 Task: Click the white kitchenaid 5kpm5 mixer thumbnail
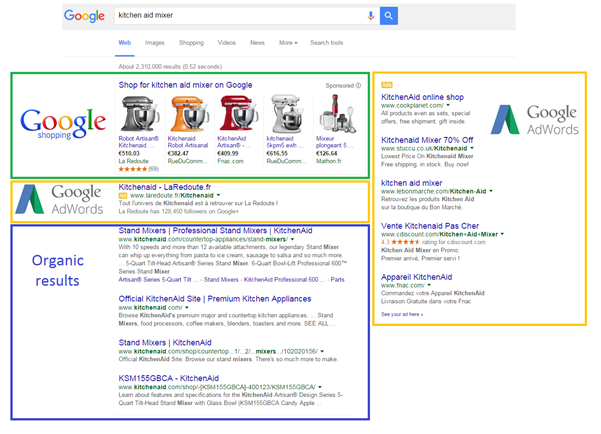coord(287,114)
